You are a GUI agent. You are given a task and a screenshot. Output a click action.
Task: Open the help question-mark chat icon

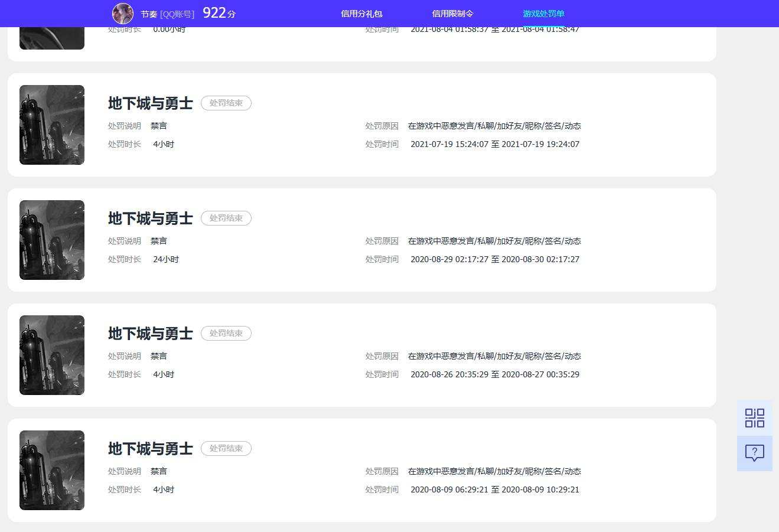pos(754,453)
